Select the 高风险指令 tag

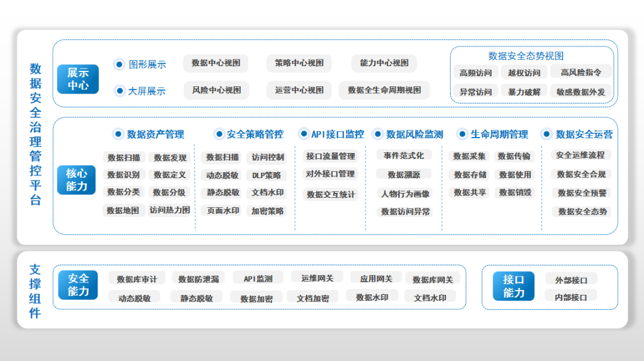[x=581, y=73]
